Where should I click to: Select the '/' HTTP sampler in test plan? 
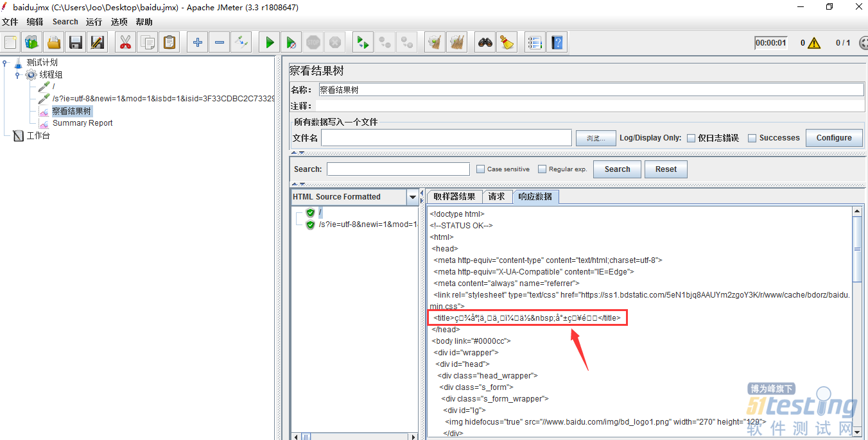(54, 87)
